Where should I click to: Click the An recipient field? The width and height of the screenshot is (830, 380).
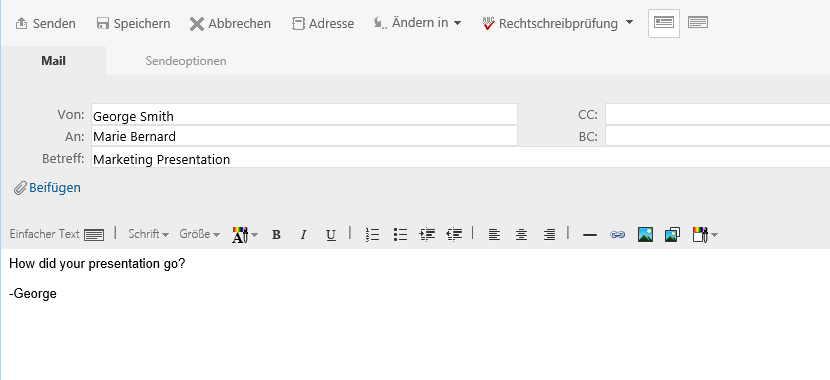[x=304, y=137]
